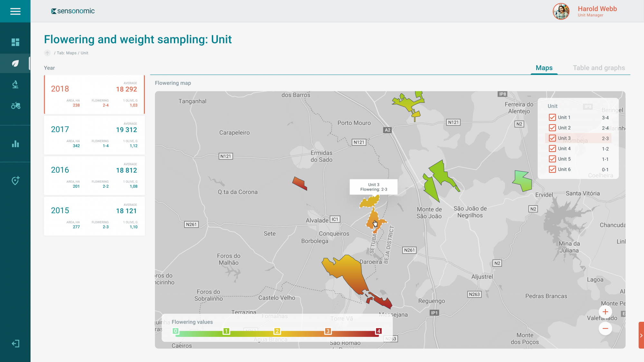Click the breadcrumb up arrow icon
Viewport: 644px width, 362px height.
click(x=47, y=53)
